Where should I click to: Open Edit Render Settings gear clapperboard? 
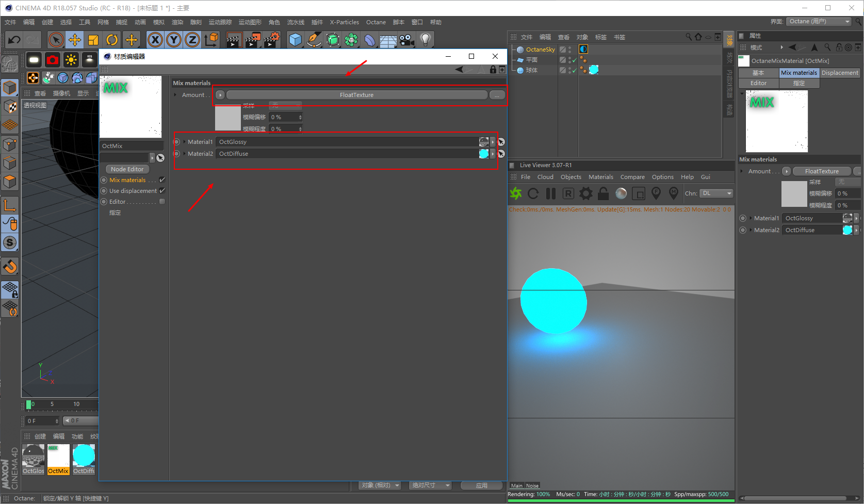tap(271, 40)
